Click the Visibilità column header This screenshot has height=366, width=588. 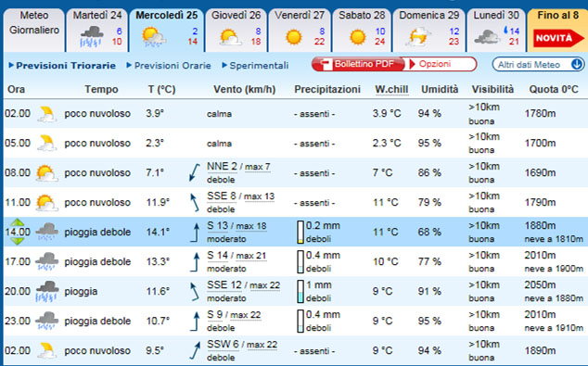[x=492, y=90]
